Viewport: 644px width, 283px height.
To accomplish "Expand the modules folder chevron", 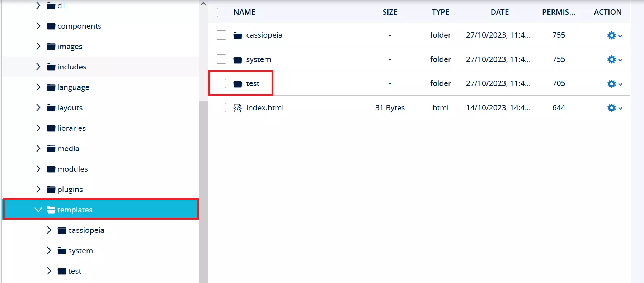I will point(38,169).
